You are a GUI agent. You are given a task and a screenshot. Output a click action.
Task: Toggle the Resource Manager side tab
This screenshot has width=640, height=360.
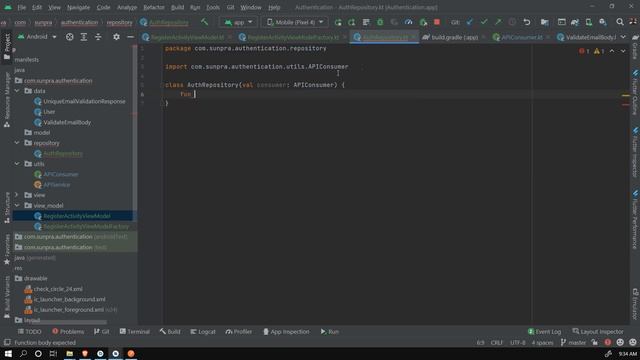[x=7, y=100]
